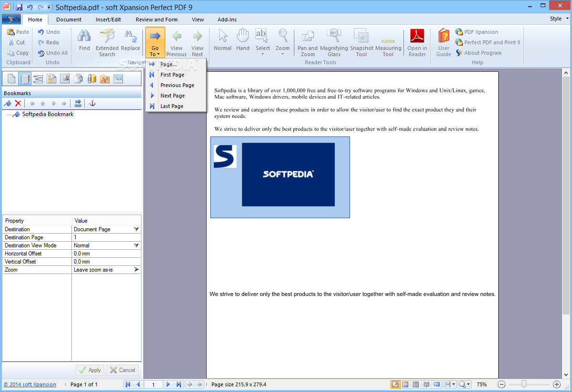Choose Last Page menu entry
The image size is (572, 392).
176,106
